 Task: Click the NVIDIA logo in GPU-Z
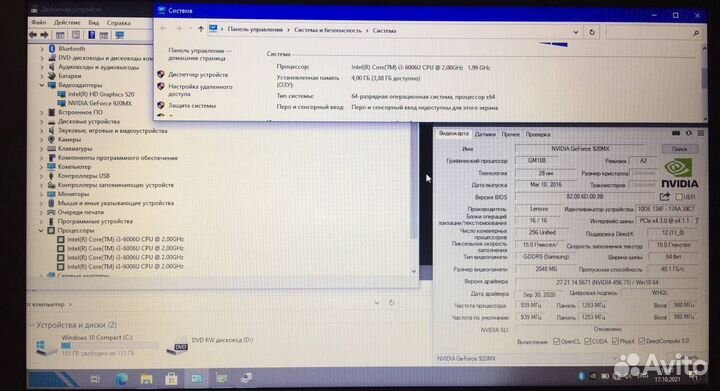(680, 173)
